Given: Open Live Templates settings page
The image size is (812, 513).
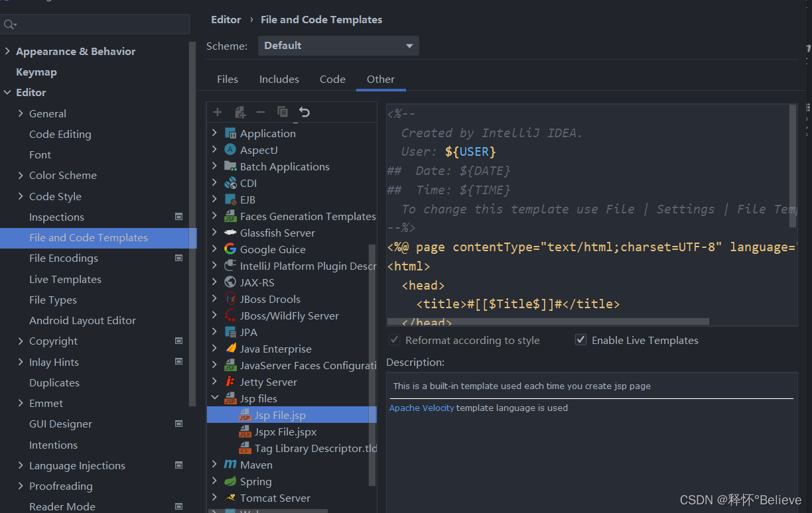Looking at the screenshot, I should [x=65, y=279].
